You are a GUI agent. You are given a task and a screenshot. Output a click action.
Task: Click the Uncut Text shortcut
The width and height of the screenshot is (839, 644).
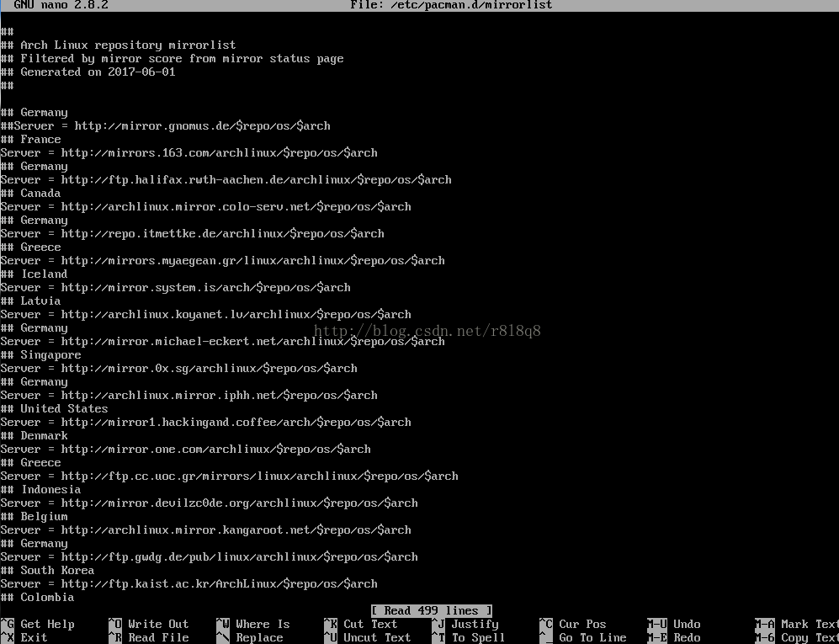point(367,637)
